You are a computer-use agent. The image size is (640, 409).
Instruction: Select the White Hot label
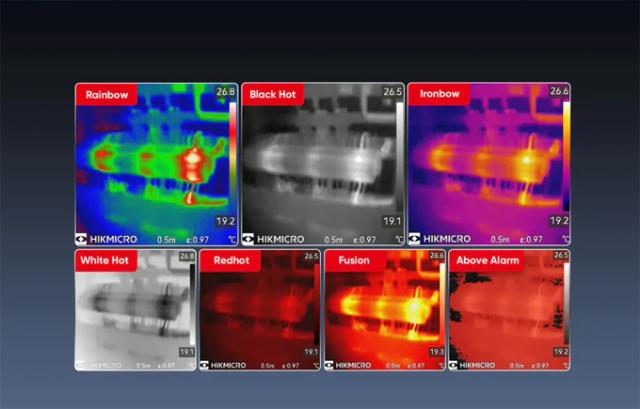(104, 261)
